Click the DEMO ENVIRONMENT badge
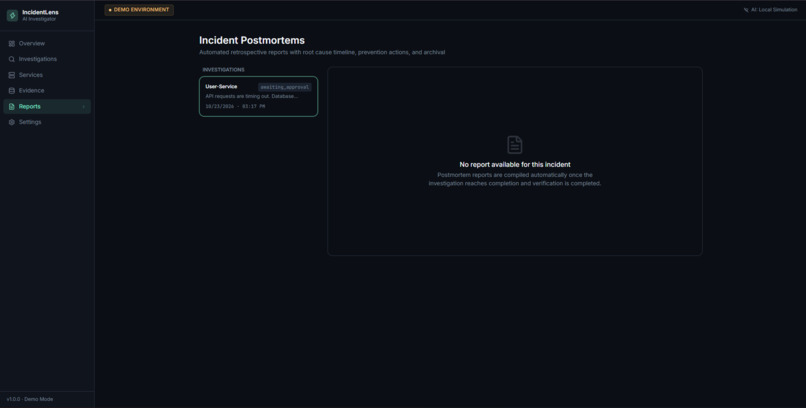The height and width of the screenshot is (408, 806). [139, 10]
